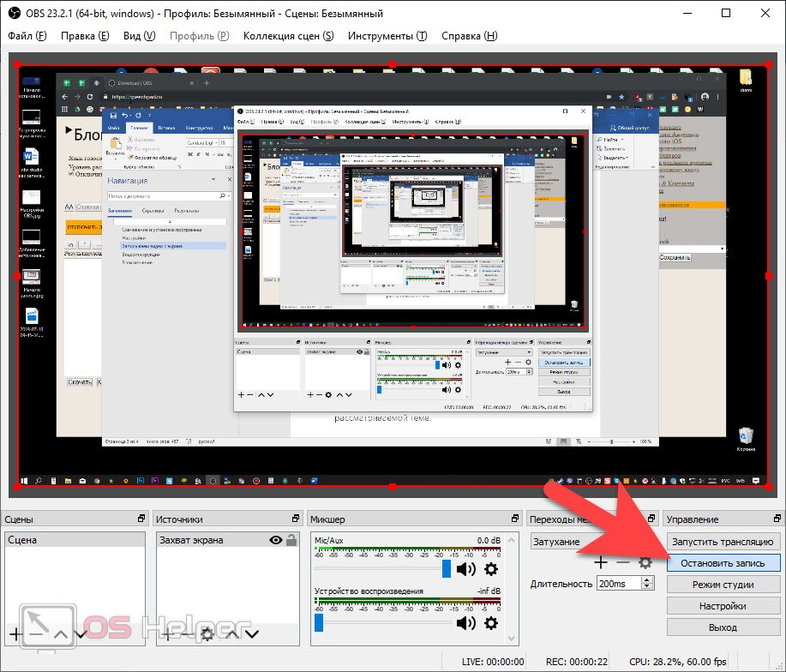Undock the Микшер panel
Screen dimensions: 786x672
point(514,519)
